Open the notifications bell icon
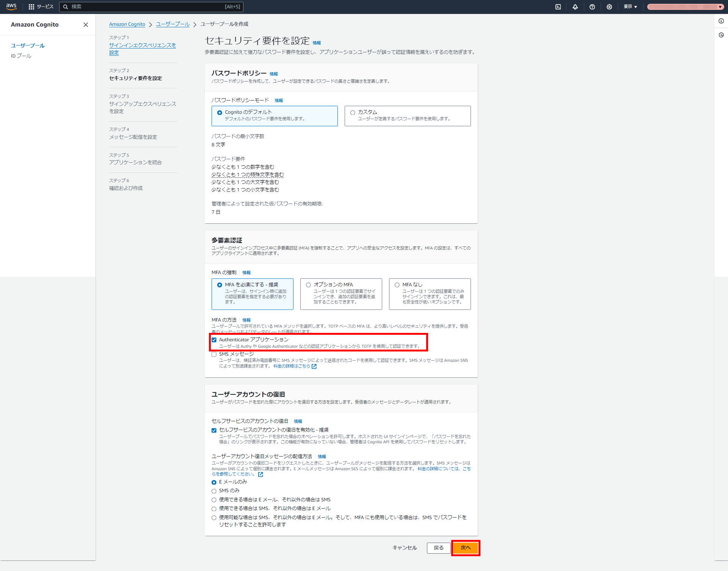728x571 pixels. pos(575,6)
